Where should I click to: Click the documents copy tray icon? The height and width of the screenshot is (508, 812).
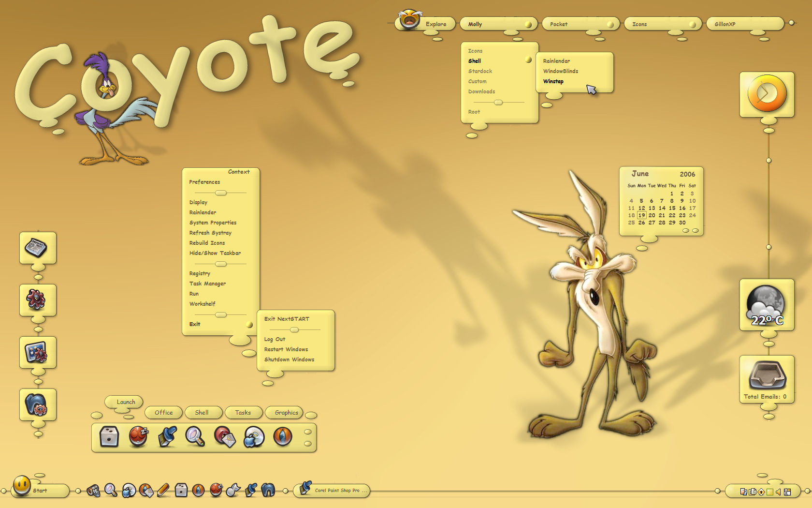coord(753,492)
